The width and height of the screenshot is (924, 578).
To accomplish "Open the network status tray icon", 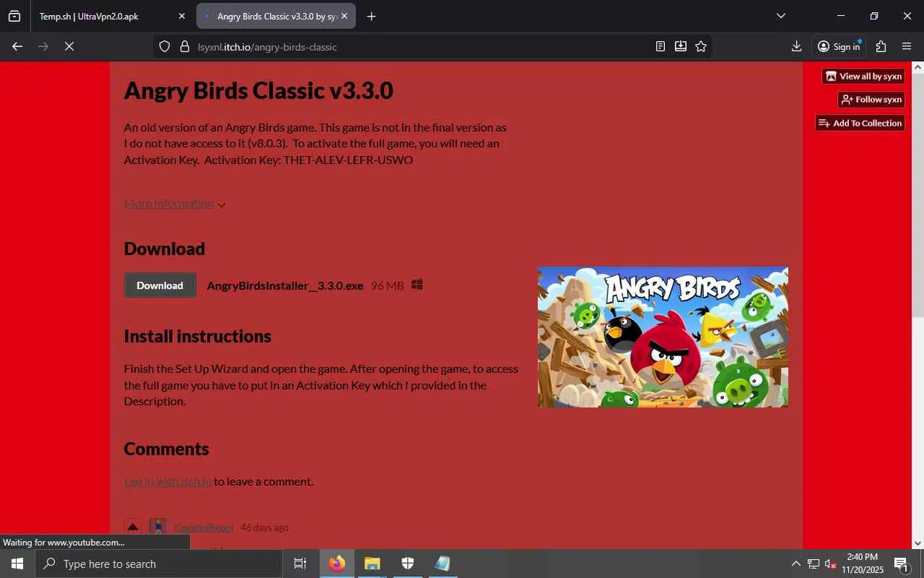I will coord(814,564).
